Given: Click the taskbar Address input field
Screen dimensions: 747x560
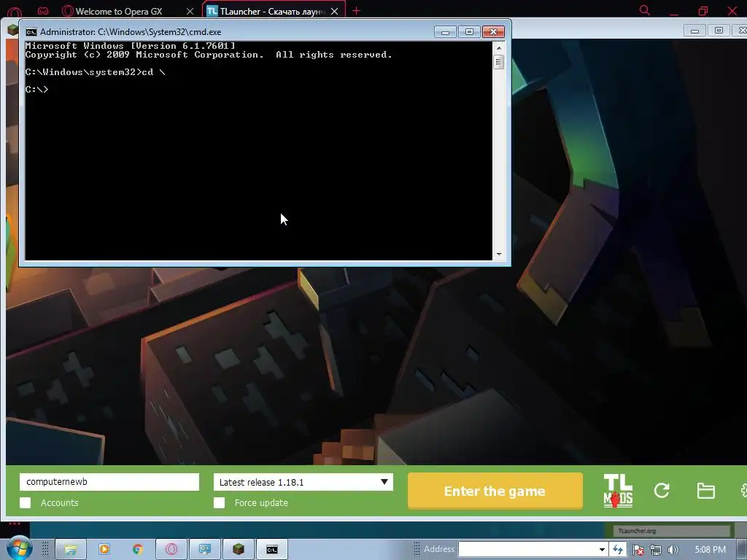Looking at the screenshot, I should [x=528, y=549].
